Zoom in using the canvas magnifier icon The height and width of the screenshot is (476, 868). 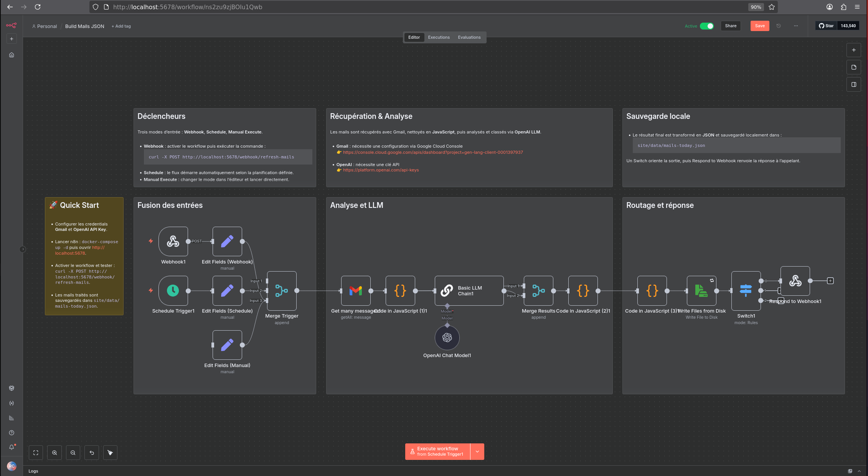pyautogui.click(x=54, y=453)
